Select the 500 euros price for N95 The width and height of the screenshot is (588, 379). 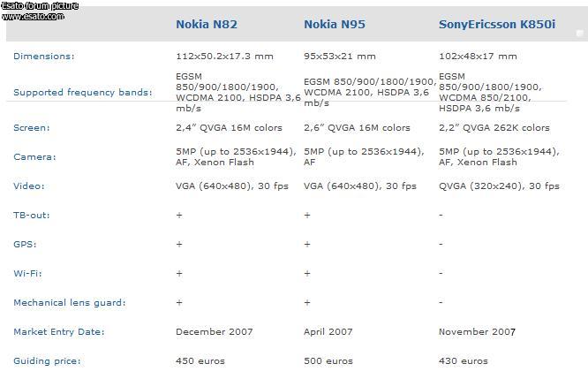328,361
